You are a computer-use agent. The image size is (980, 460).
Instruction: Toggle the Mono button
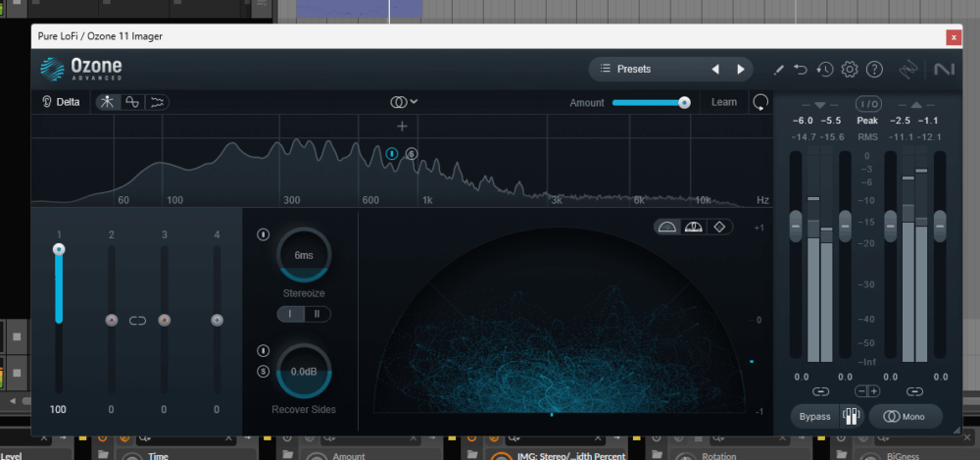[905, 417]
